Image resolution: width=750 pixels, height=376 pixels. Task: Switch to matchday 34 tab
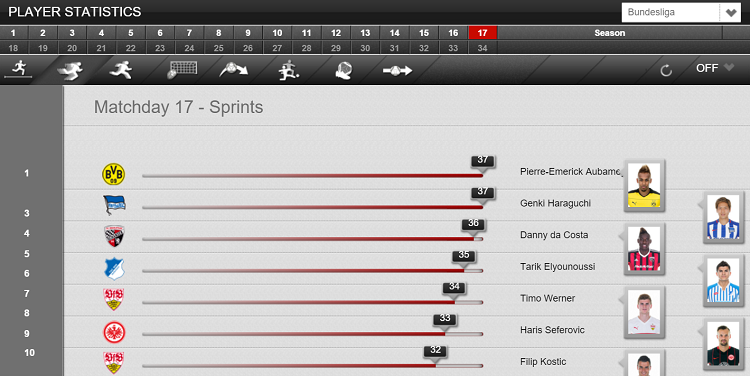pos(482,48)
